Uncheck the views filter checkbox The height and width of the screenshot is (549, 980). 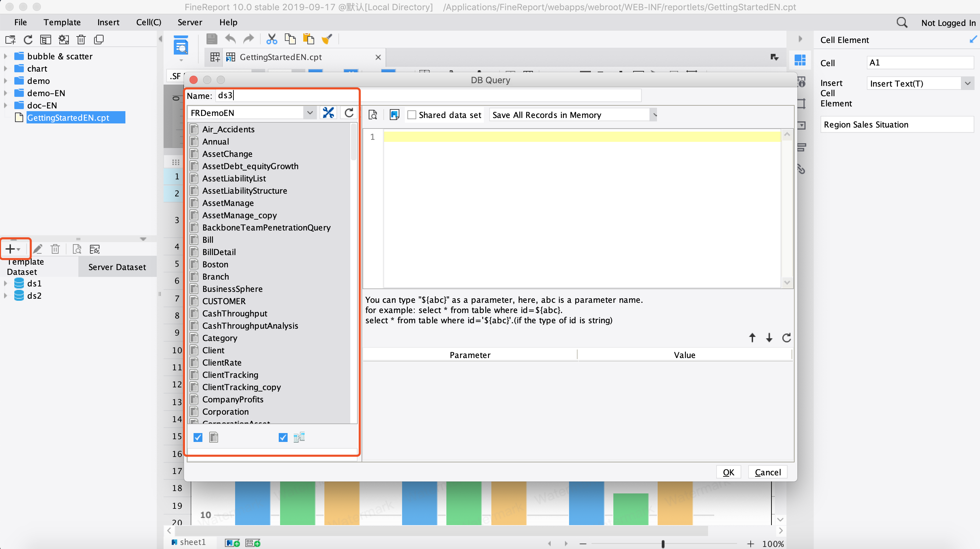click(x=283, y=437)
